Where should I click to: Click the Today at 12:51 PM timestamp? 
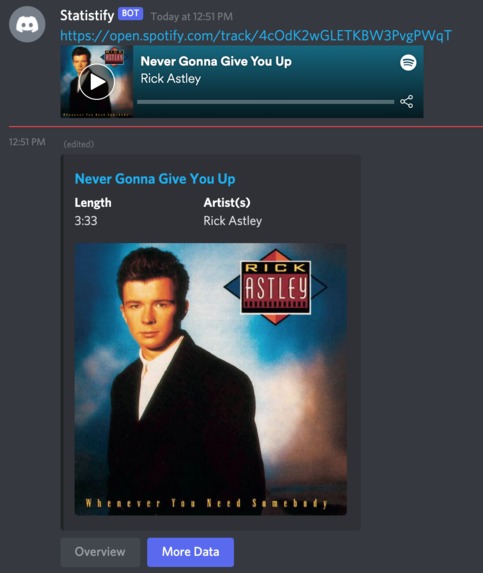[191, 16]
